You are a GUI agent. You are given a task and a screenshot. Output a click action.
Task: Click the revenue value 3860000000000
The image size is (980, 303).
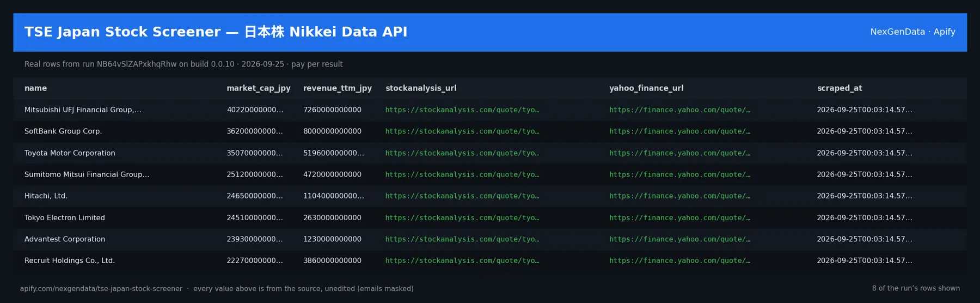point(332,260)
